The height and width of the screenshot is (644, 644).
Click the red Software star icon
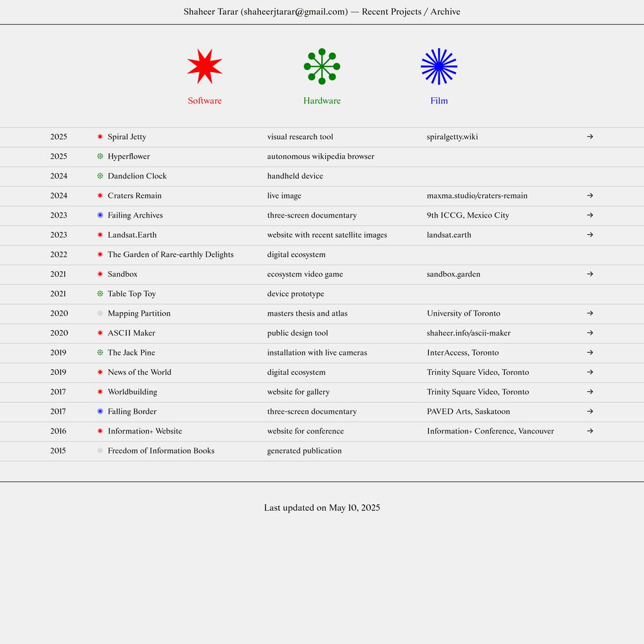205,66
